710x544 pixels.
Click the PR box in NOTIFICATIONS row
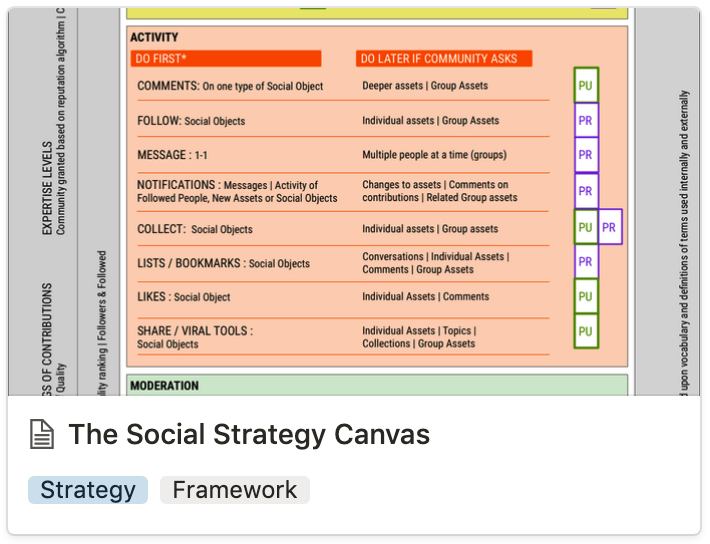(x=585, y=191)
